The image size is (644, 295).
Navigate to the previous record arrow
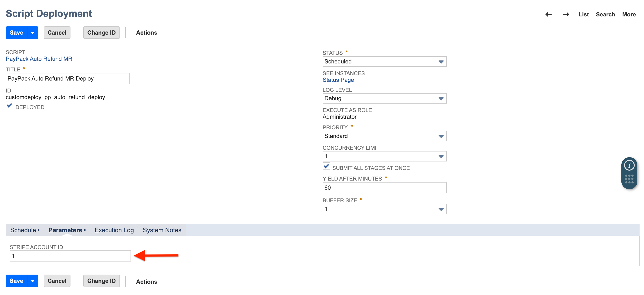click(x=548, y=14)
